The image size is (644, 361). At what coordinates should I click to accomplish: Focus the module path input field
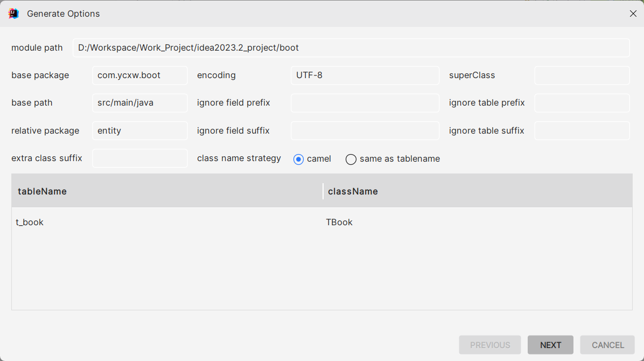click(x=351, y=48)
